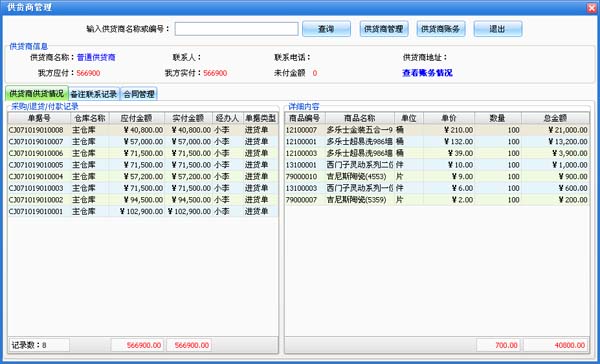Screen dimensions: 600x364
Task: Close the 供货商管理 window
Action: pos(592,8)
